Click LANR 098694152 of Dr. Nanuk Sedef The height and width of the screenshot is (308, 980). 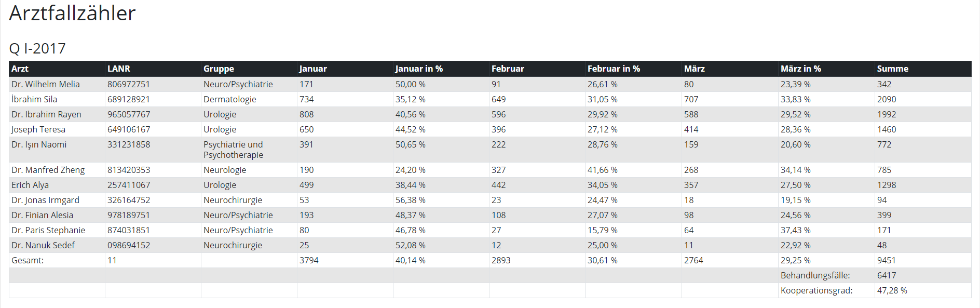coord(129,245)
